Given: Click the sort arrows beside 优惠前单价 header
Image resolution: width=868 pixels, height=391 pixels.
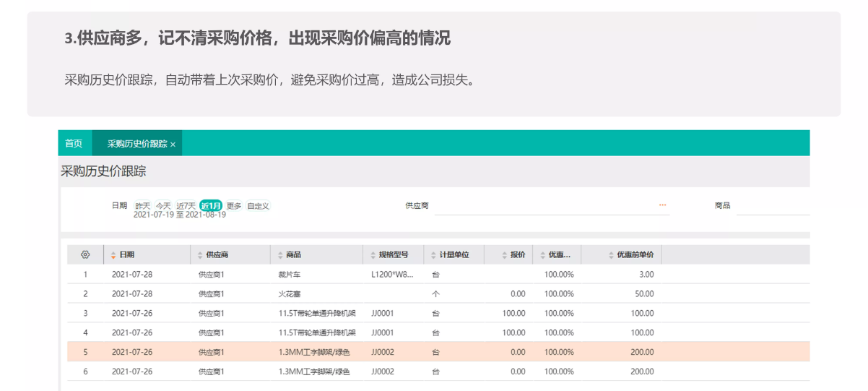Looking at the screenshot, I should pyautogui.click(x=611, y=255).
